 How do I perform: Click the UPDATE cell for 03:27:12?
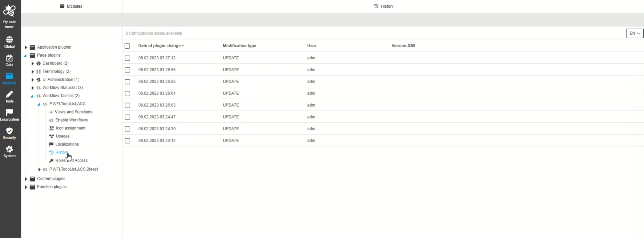pos(231,58)
